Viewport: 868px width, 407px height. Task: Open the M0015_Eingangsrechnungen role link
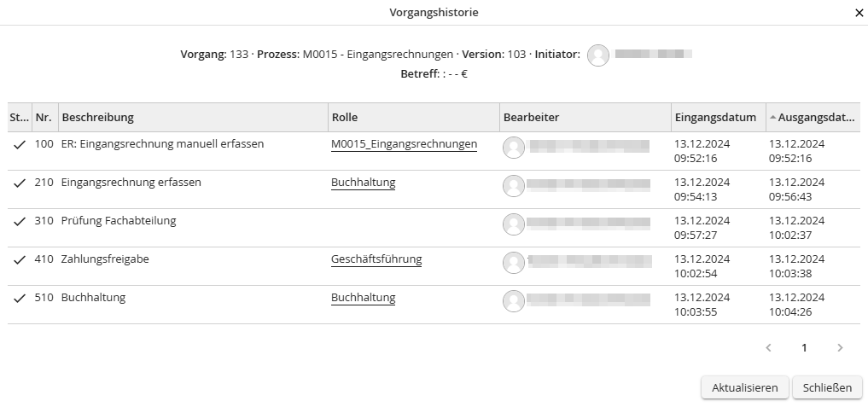coord(404,144)
